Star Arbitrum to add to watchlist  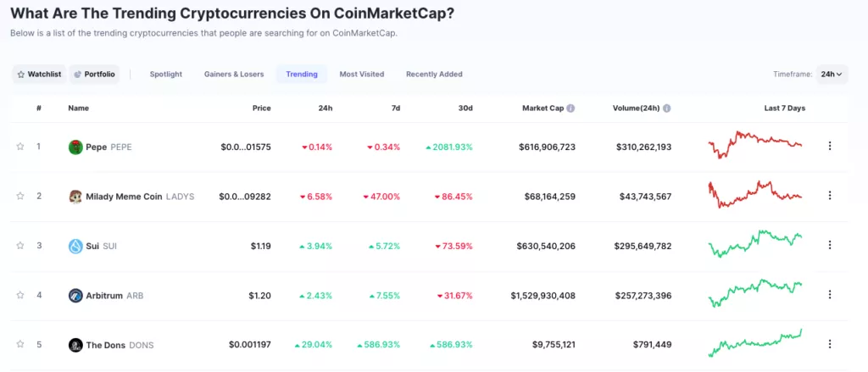point(20,296)
